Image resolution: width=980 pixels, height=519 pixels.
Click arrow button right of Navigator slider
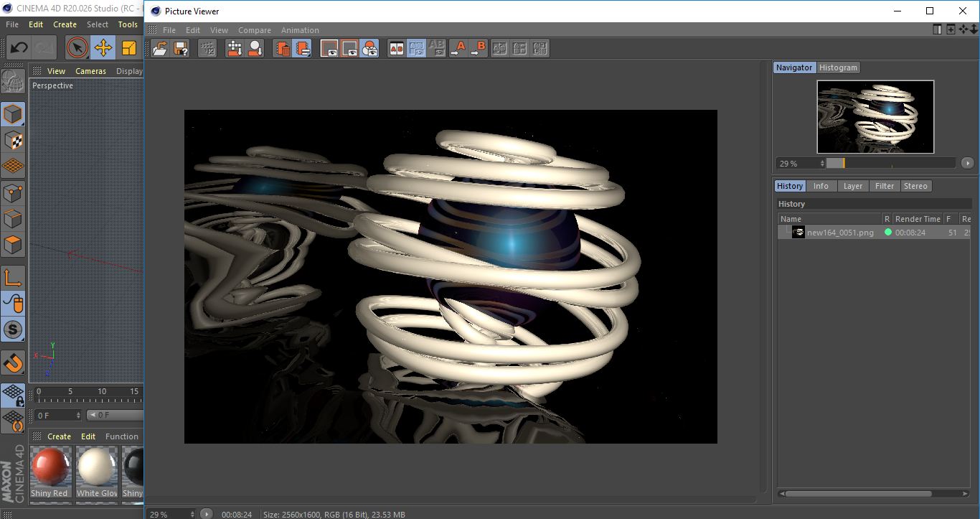pos(967,163)
